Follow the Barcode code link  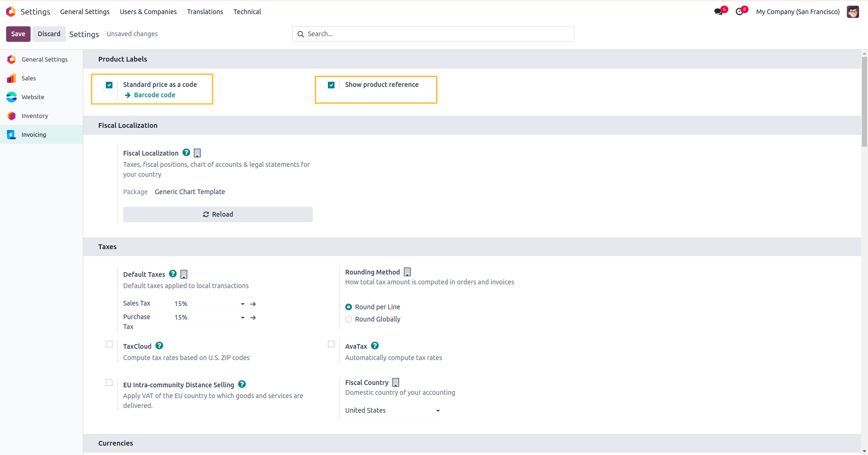click(154, 95)
